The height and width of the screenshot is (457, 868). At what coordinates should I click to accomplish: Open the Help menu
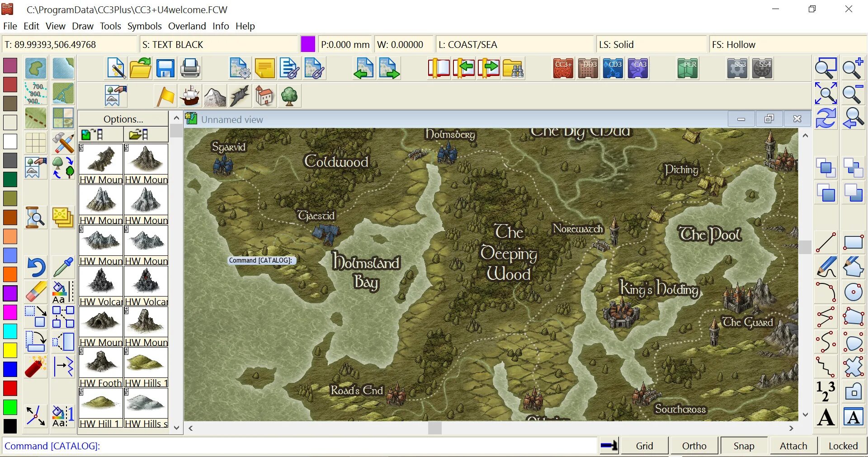point(245,26)
